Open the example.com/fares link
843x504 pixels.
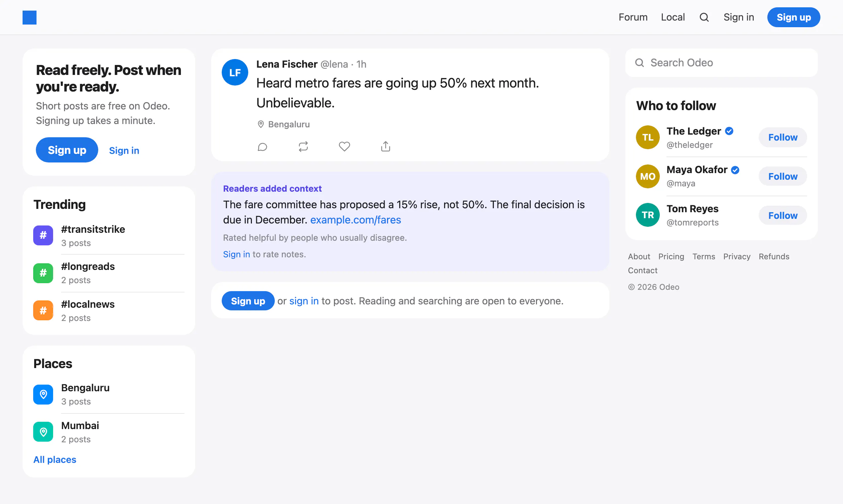pos(355,220)
